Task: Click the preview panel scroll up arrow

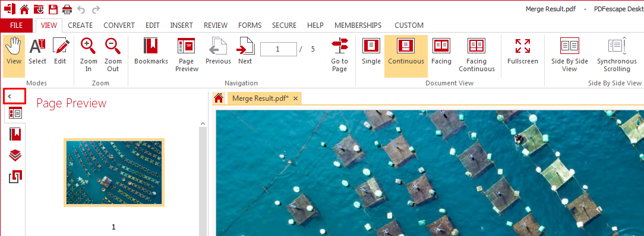Action: pos(203,123)
